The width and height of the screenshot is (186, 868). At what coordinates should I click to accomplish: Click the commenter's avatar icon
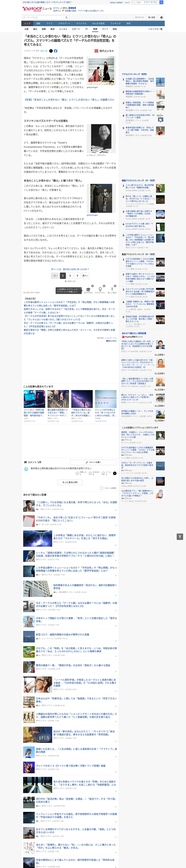pos(26,469)
